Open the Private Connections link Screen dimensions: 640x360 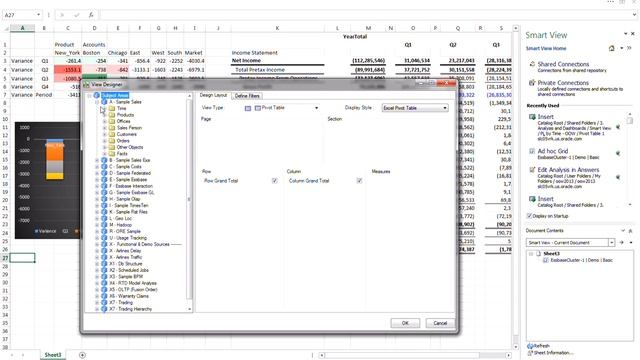pos(563,83)
